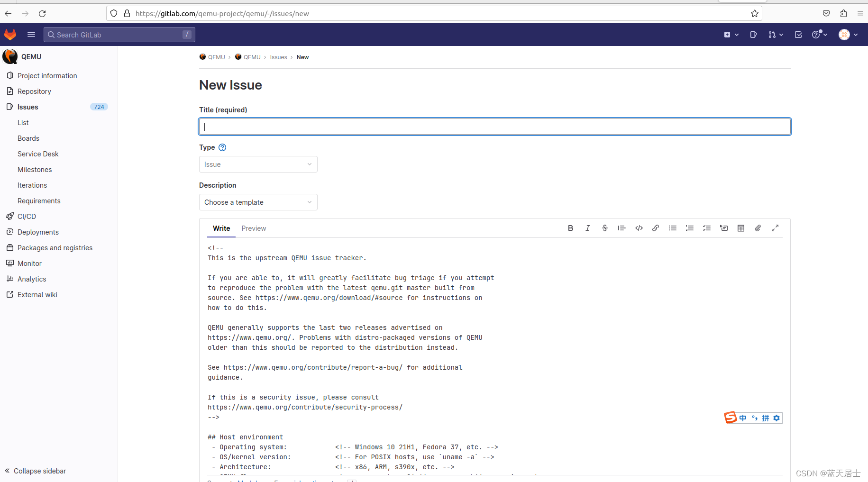This screenshot has width=868, height=482.
Task: Go back in browser history
Action: tap(8, 13)
